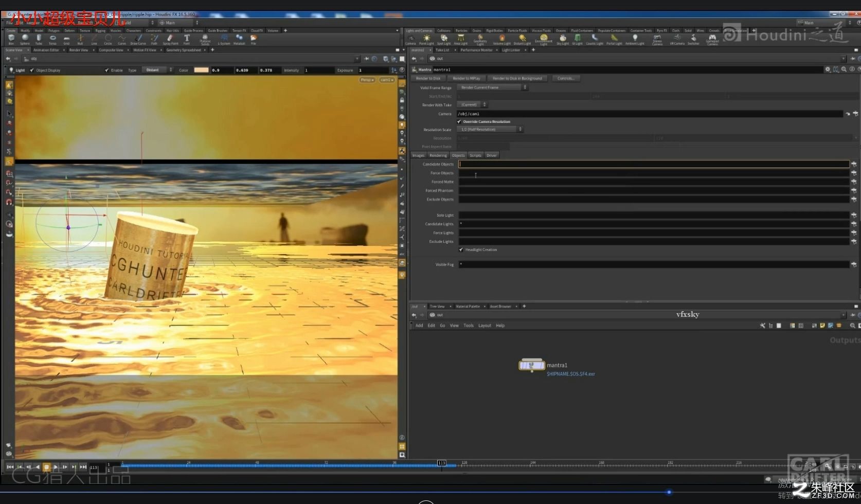Screen dimensions: 861x504
Task: Select the mantra1 node in network
Action: (x=532, y=365)
